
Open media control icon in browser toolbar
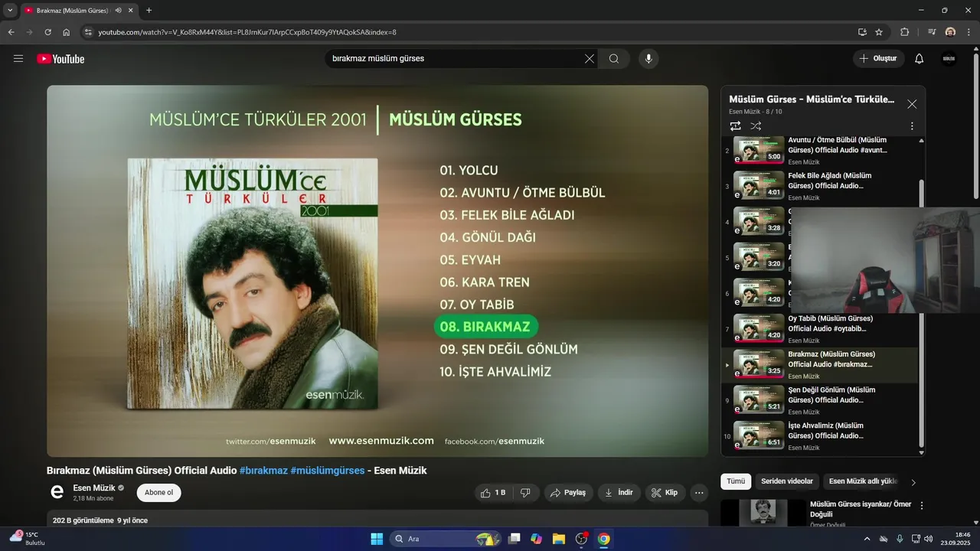click(x=932, y=32)
